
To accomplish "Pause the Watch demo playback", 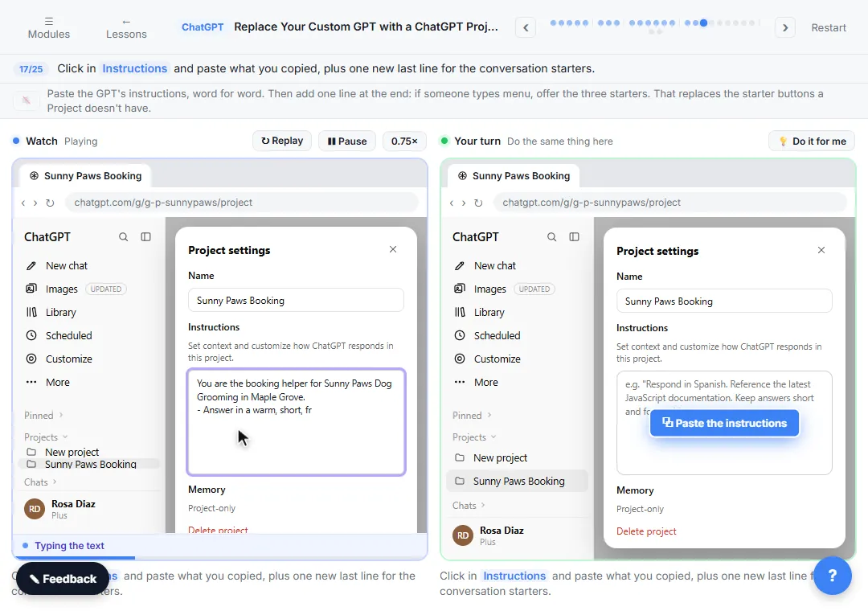I will tap(347, 141).
